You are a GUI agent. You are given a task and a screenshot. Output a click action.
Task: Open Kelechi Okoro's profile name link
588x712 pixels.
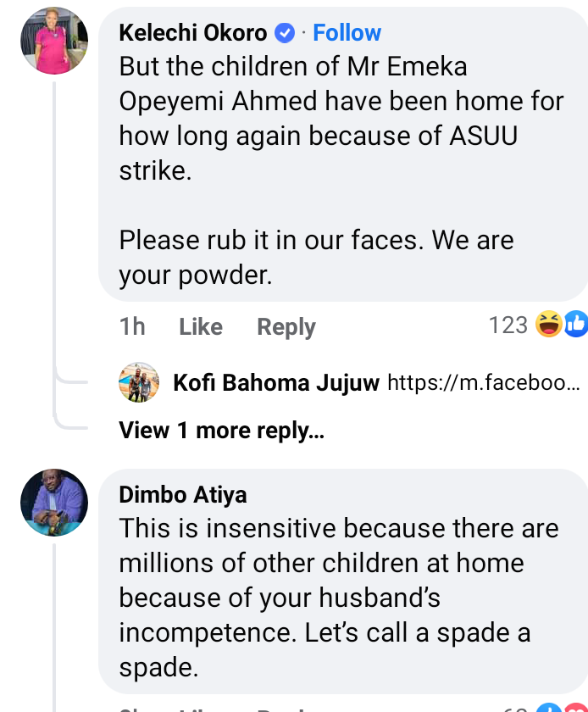tap(193, 33)
